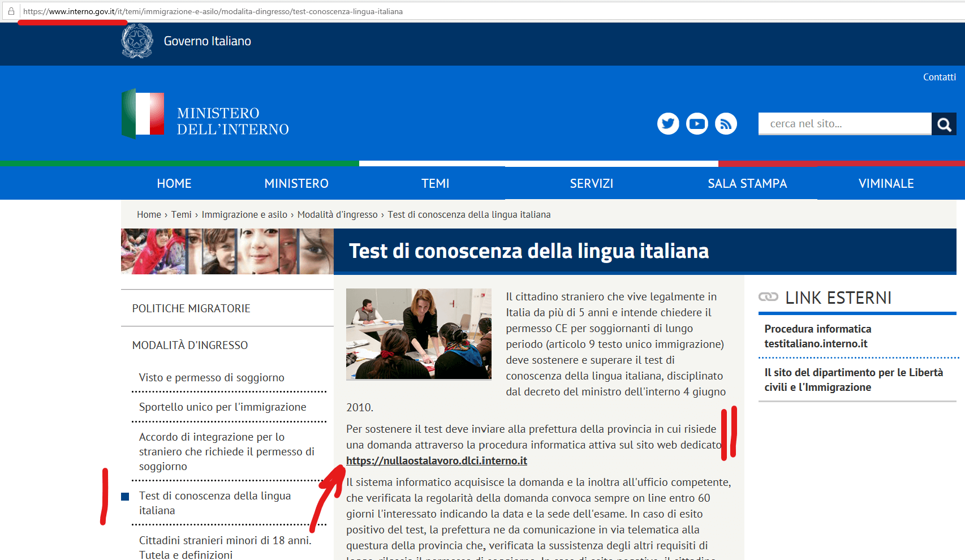Open the TEMI navigation menu
The height and width of the screenshot is (560, 965).
coord(435,183)
